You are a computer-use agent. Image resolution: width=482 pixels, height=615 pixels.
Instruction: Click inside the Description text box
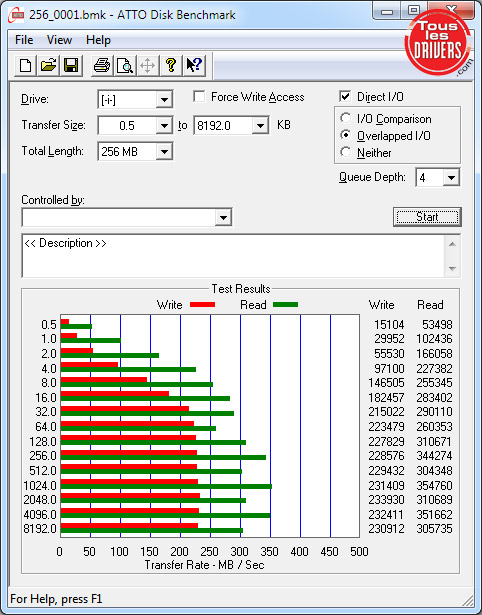pyautogui.click(x=233, y=256)
